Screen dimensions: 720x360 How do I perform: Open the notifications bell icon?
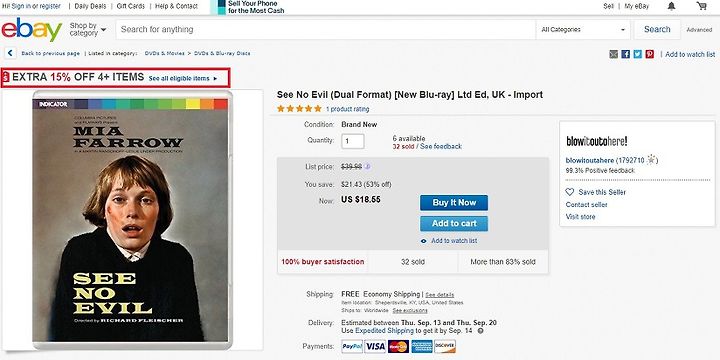point(671,6)
